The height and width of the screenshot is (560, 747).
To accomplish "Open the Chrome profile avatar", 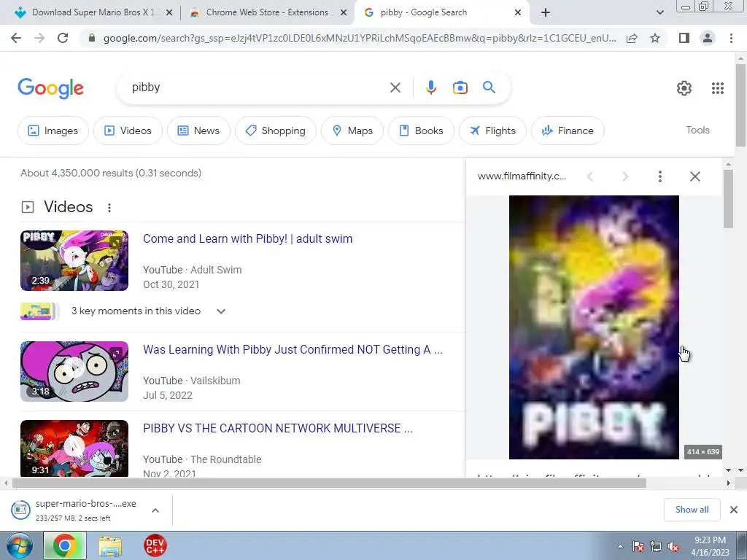I will click(708, 38).
